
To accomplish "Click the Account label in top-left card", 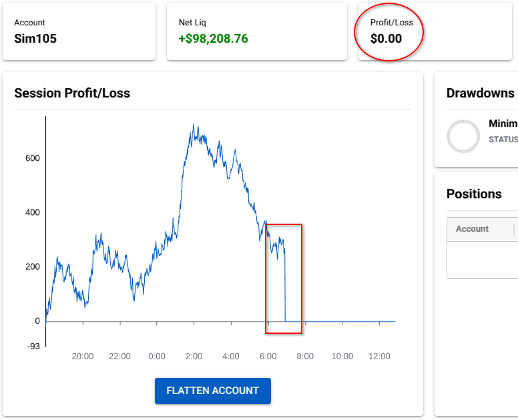I will (29, 23).
